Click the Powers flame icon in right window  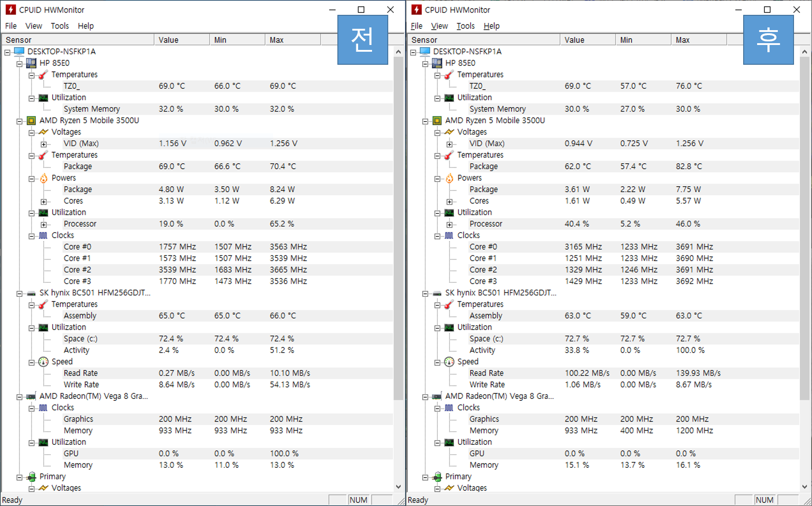point(449,178)
